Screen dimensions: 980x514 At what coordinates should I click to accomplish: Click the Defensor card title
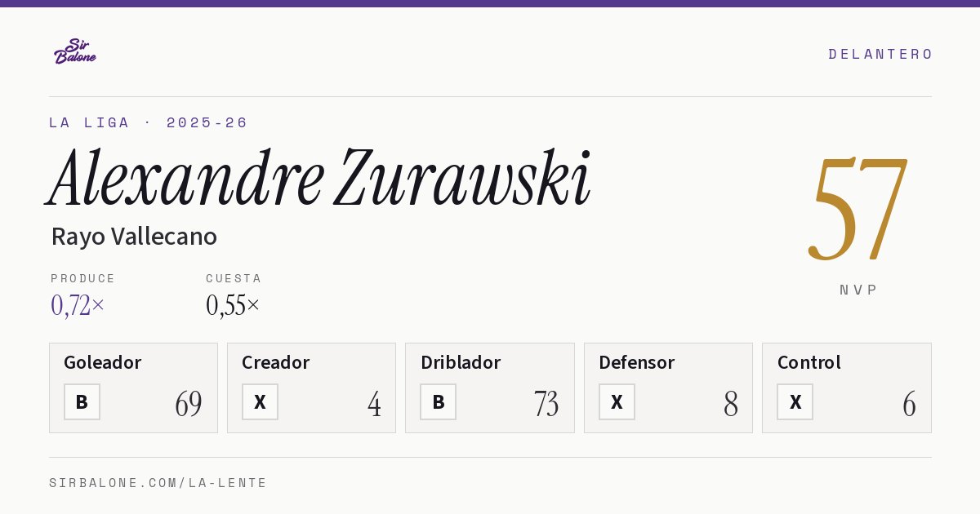(637, 362)
